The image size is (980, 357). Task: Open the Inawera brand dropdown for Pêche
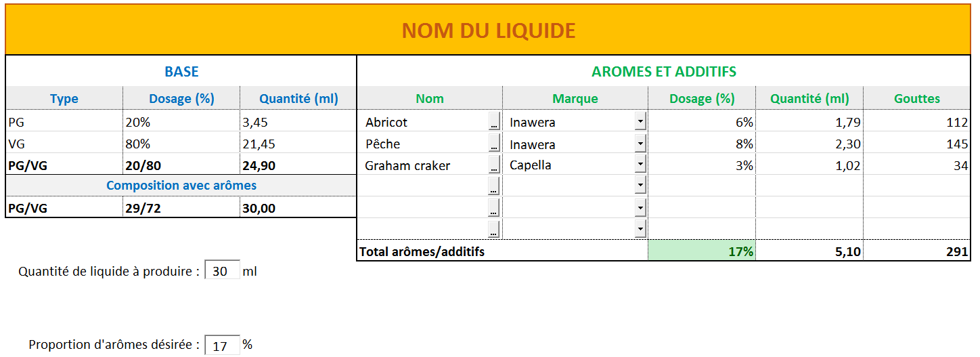640,144
